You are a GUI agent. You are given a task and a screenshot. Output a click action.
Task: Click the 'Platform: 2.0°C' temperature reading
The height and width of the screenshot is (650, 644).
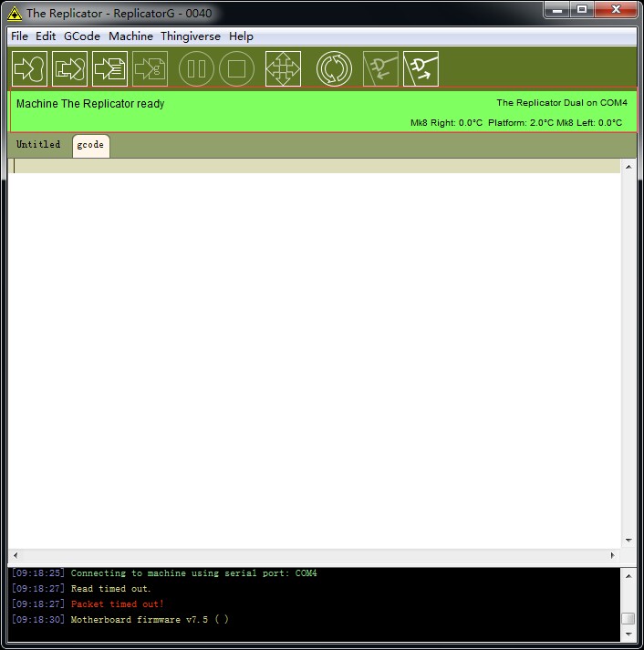pyautogui.click(x=521, y=123)
